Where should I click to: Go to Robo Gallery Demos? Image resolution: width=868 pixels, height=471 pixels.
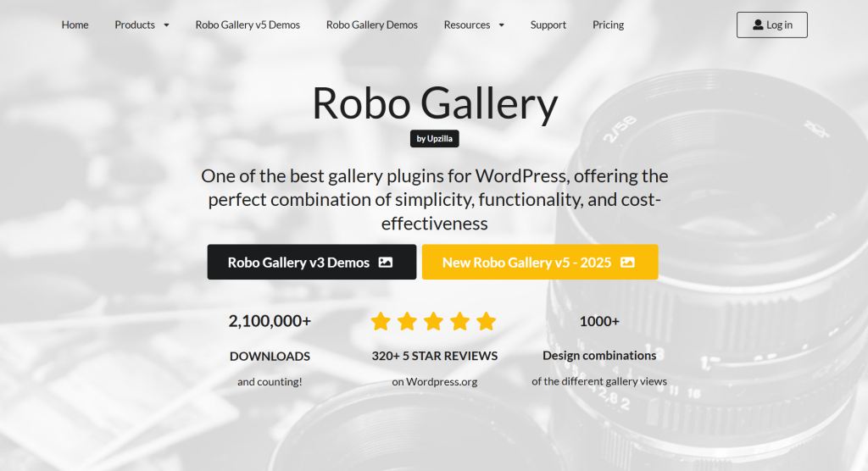coord(371,25)
